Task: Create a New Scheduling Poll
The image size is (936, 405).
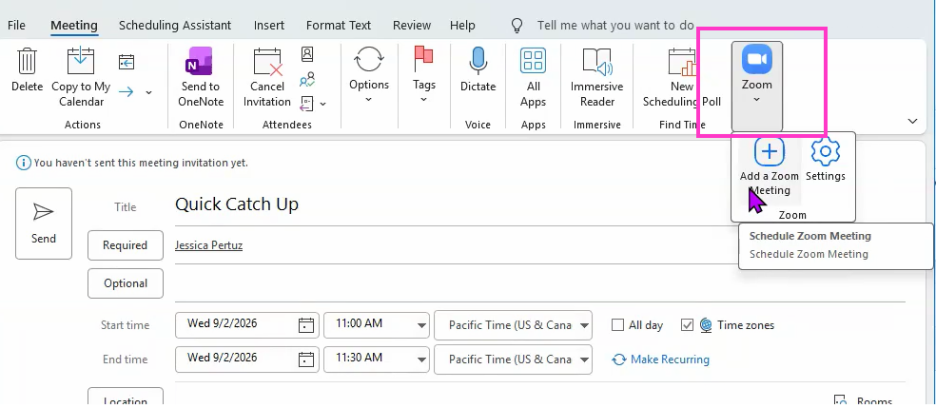Action: point(682,76)
